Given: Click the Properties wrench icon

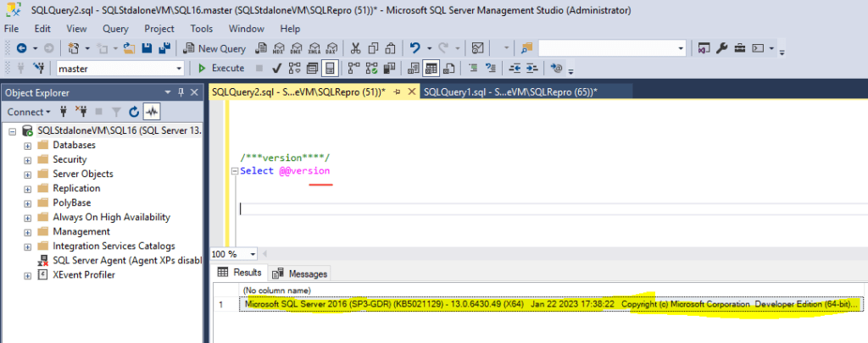Looking at the screenshot, I should coord(721,48).
